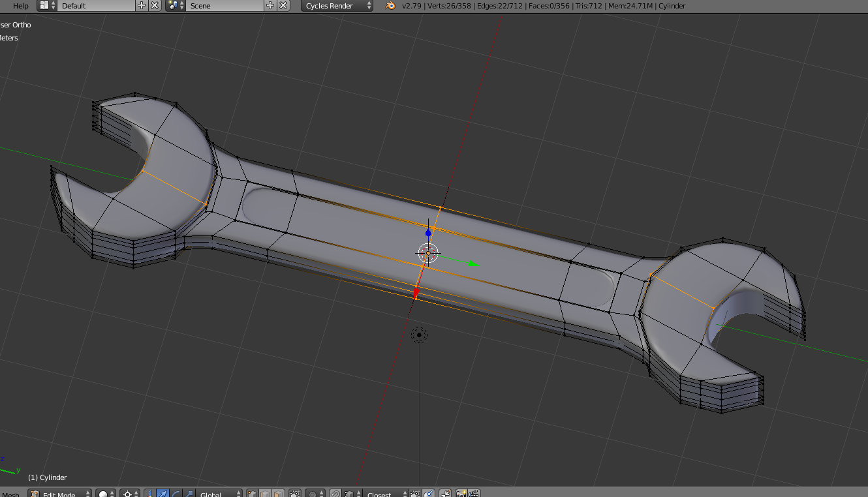Open the screen layout browser icon
Screen dimensions: 868x497
coord(46,5)
